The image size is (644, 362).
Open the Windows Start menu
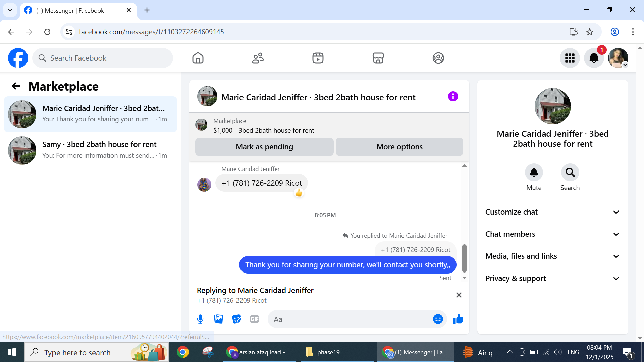pos(12,352)
